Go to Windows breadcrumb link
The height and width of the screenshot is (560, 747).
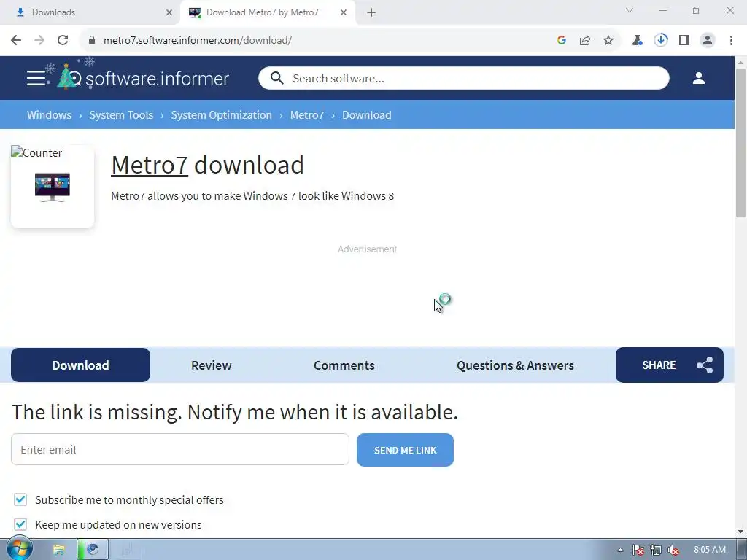49,114
